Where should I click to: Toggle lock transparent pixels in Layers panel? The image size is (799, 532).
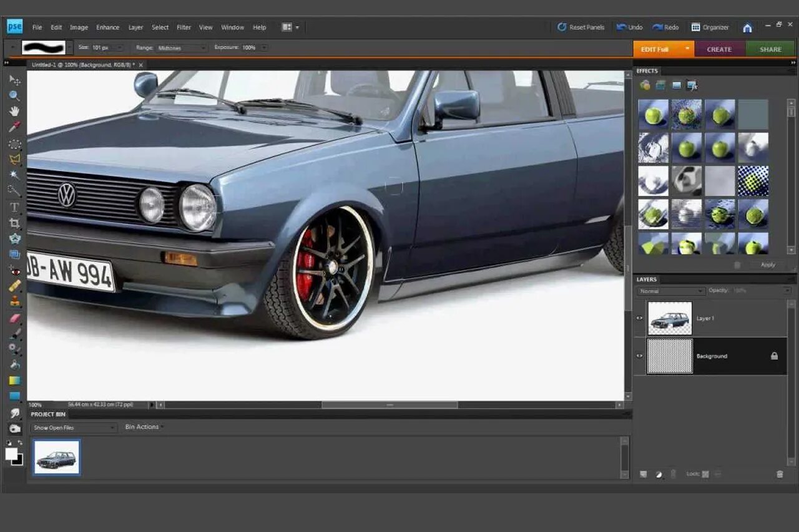point(705,474)
